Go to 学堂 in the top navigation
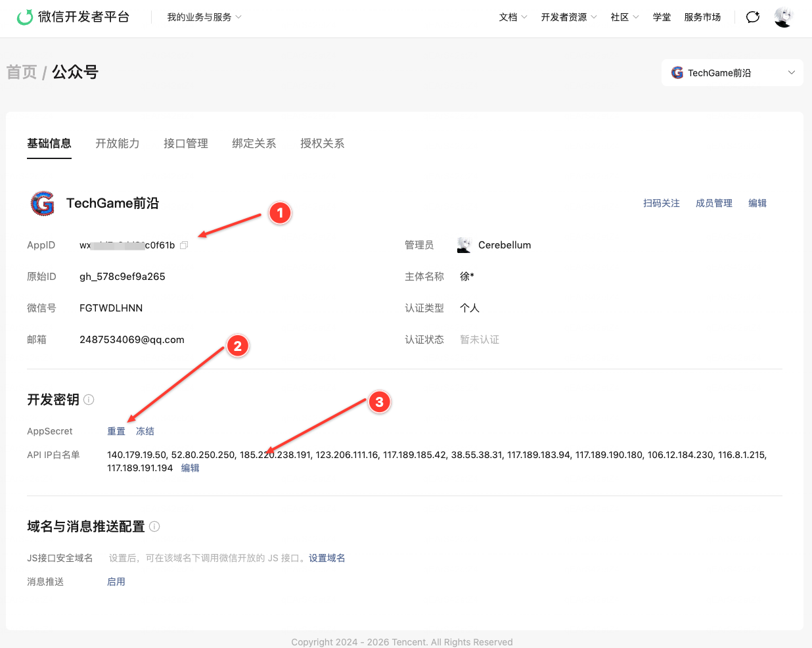This screenshot has width=812, height=648. pos(662,17)
